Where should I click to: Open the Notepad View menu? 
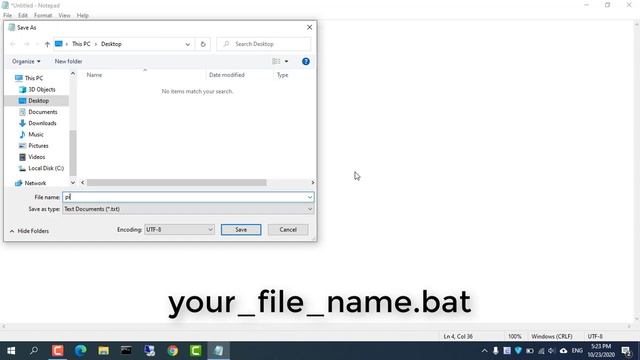(64, 16)
